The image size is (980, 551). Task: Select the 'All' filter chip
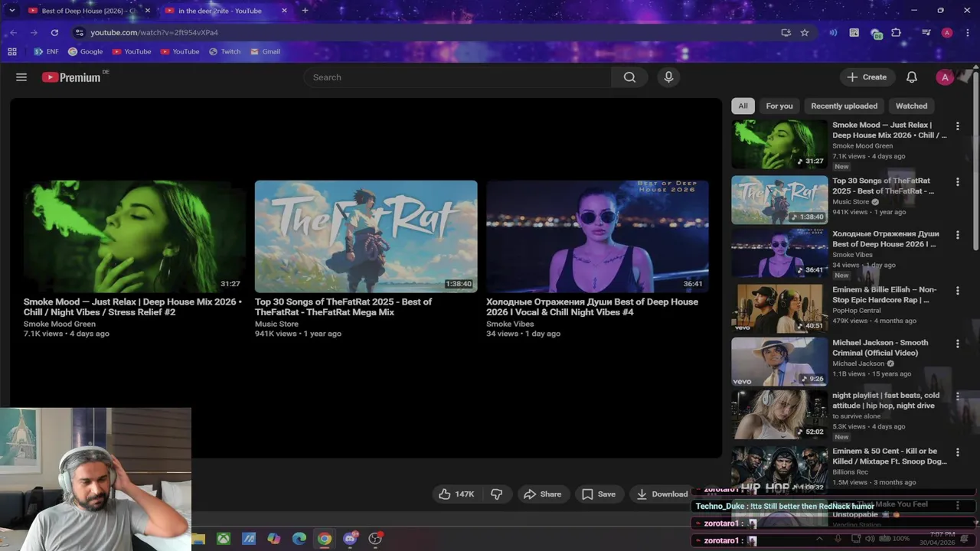(743, 106)
